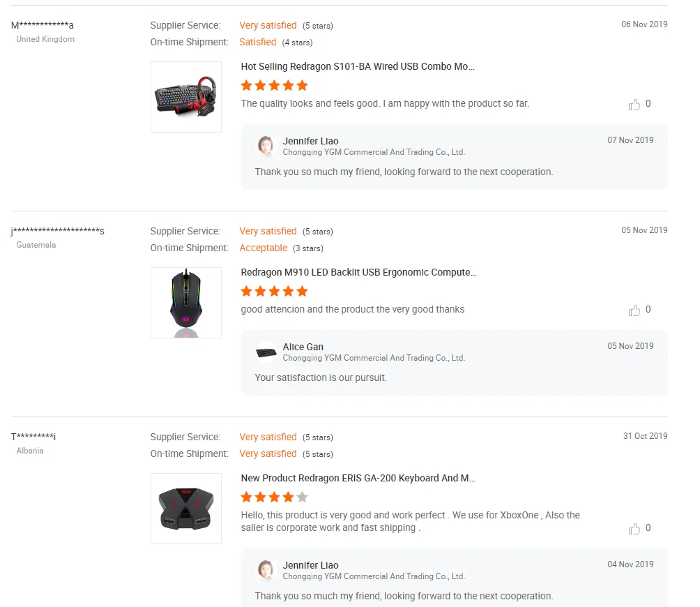This screenshot has width=700, height=607.
Task: Open the Redragon M910 mouse thumbnail
Action: (186, 303)
